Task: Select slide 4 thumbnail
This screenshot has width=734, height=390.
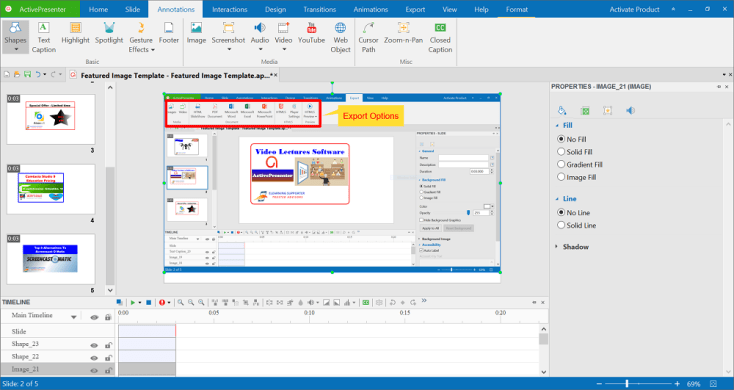Action: pos(51,189)
